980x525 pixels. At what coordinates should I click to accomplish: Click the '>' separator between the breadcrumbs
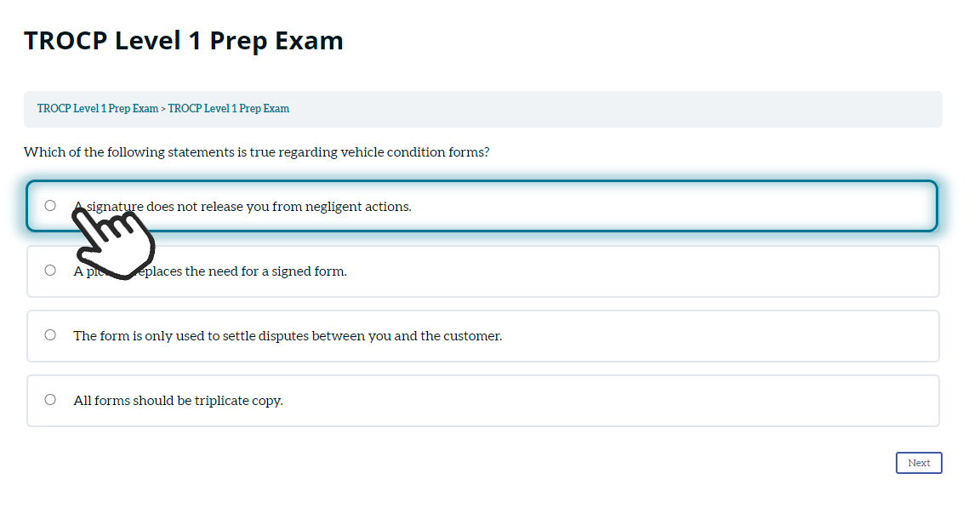(x=163, y=109)
